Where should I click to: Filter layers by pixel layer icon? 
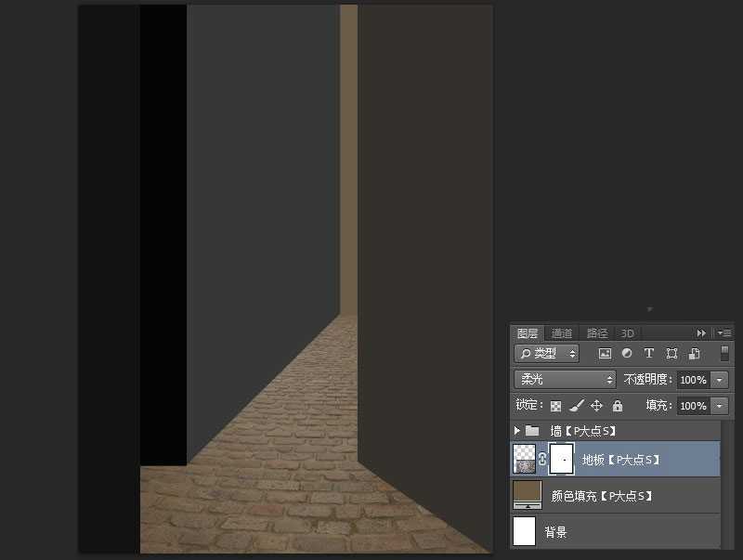pos(605,354)
